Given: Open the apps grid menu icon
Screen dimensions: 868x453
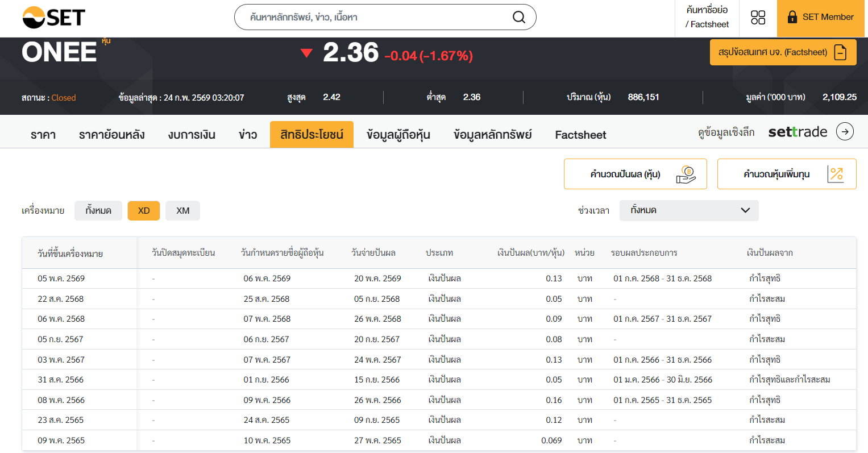Looking at the screenshot, I should tap(758, 18).
